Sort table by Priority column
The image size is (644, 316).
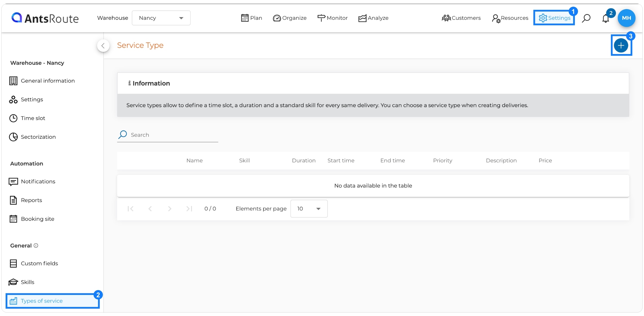443,160
